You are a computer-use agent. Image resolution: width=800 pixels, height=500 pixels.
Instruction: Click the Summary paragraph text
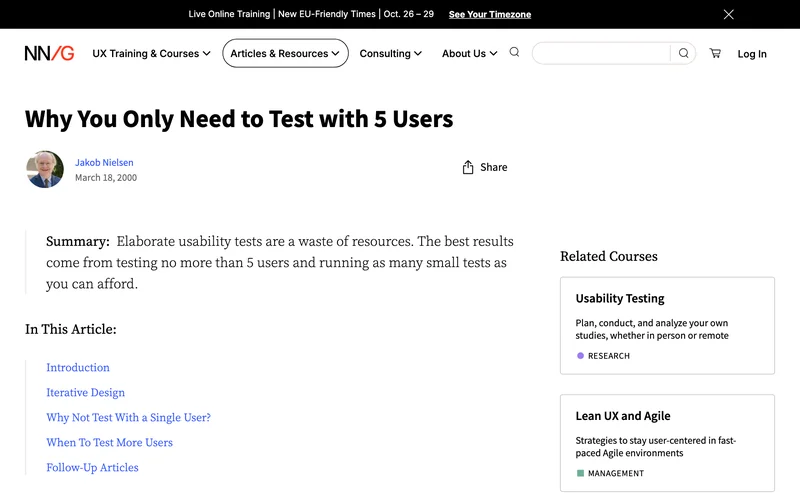point(280,262)
